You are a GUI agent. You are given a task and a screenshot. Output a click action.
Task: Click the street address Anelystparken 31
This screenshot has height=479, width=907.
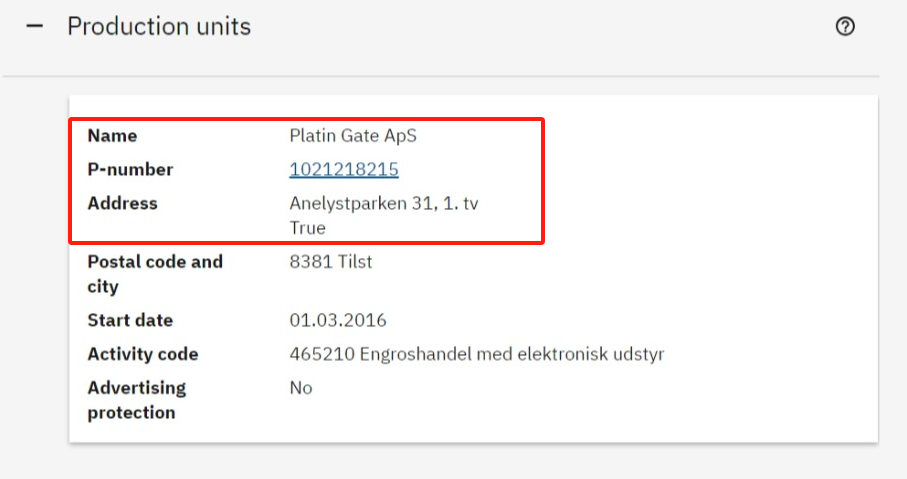pos(386,204)
